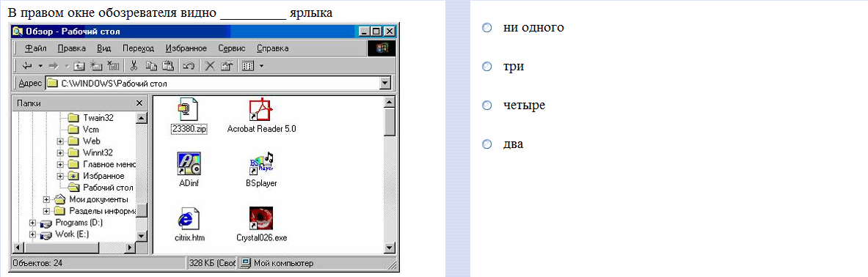
Task: Click the Forward arrow toolbar icon
Action: pyautogui.click(x=53, y=66)
